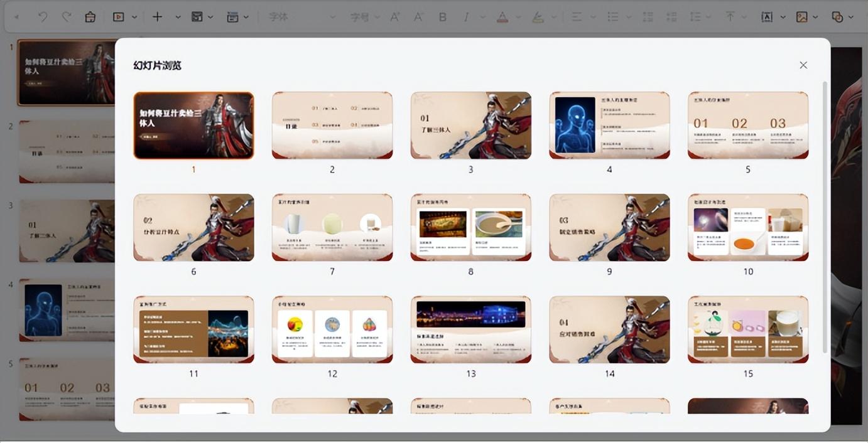This screenshot has width=868, height=443.
Task: Click the insert image icon
Action: [801, 17]
